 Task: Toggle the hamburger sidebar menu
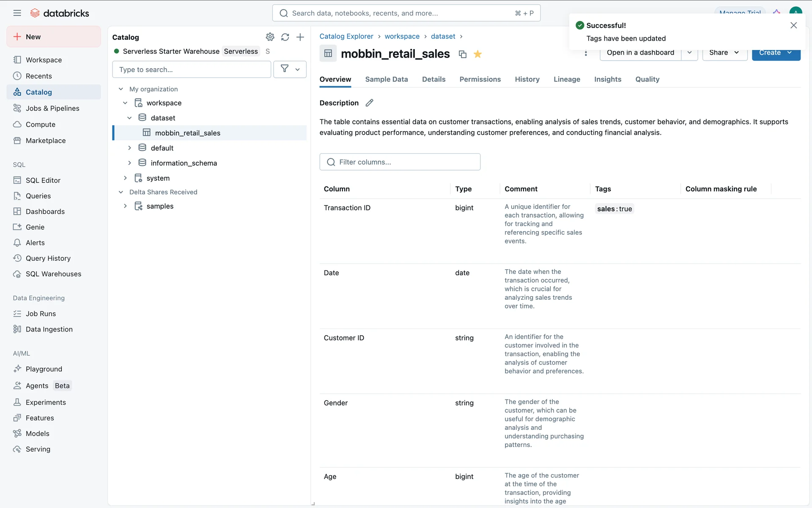pyautogui.click(x=17, y=13)
